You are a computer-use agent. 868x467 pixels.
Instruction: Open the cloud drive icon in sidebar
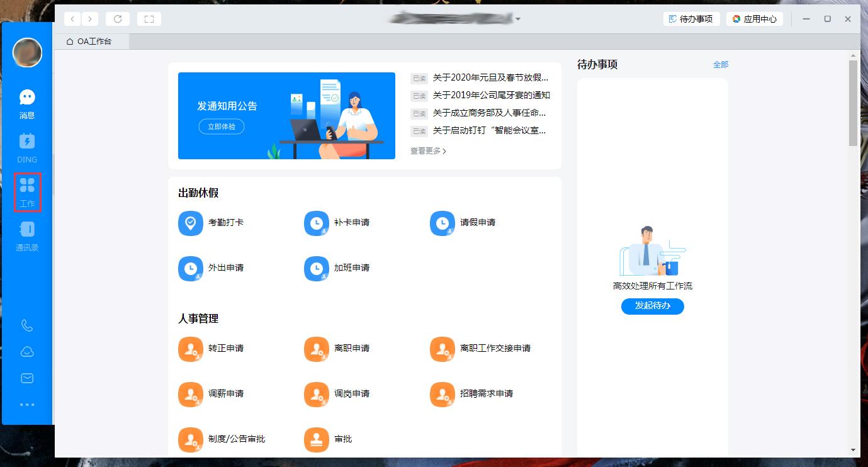pos(26,352)
